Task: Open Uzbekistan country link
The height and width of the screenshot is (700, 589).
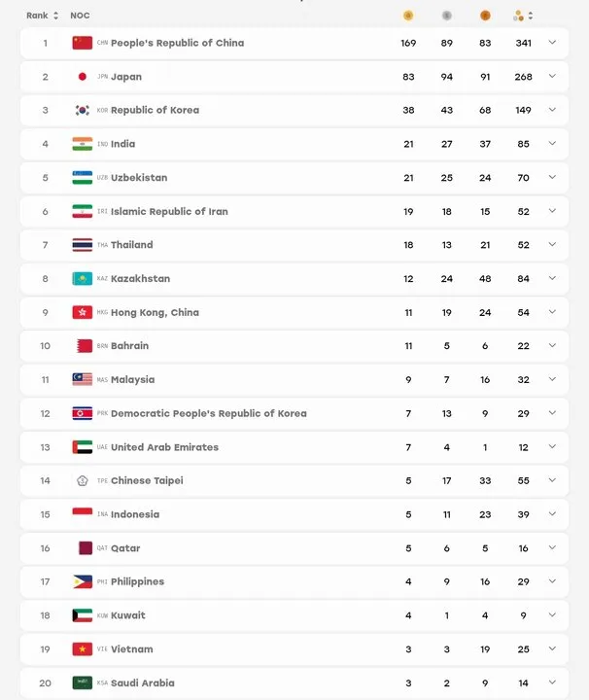Action: pos(139,178)
